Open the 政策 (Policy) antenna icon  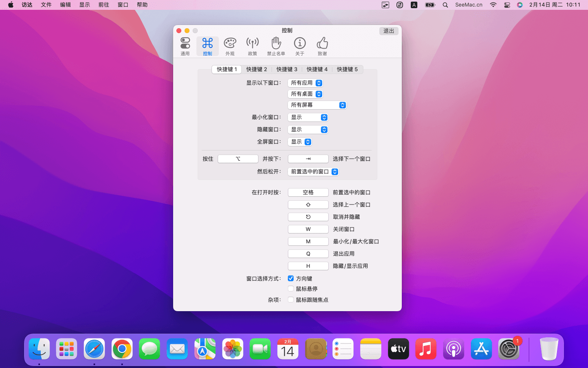(252, 46)
